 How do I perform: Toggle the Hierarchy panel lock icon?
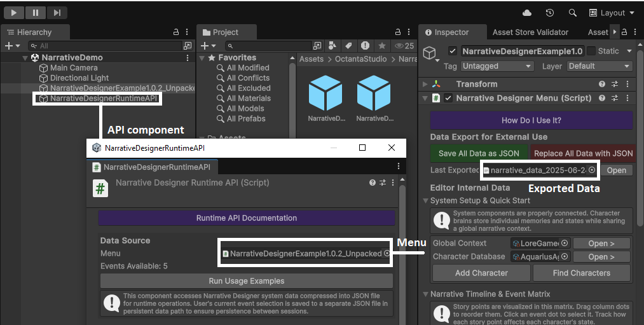click(x=176, y=32)
